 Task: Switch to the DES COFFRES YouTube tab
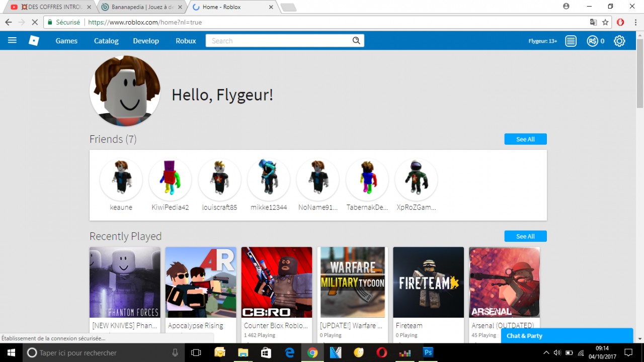[49, 7]
